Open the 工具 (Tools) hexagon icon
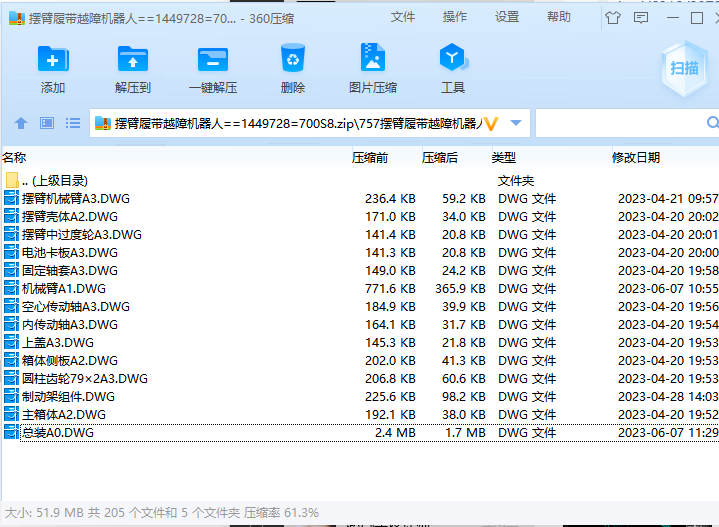The width and height of the screenshot is (719, 527). [x=453, y=58]
